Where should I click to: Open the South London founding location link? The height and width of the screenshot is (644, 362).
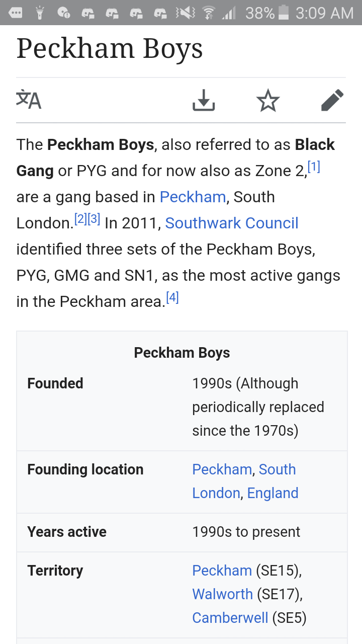pos(244,481)
